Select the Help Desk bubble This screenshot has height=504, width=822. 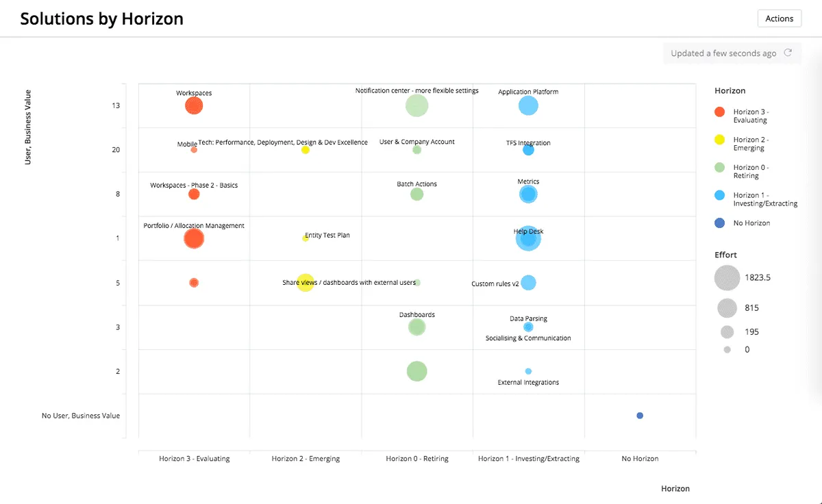528,238
